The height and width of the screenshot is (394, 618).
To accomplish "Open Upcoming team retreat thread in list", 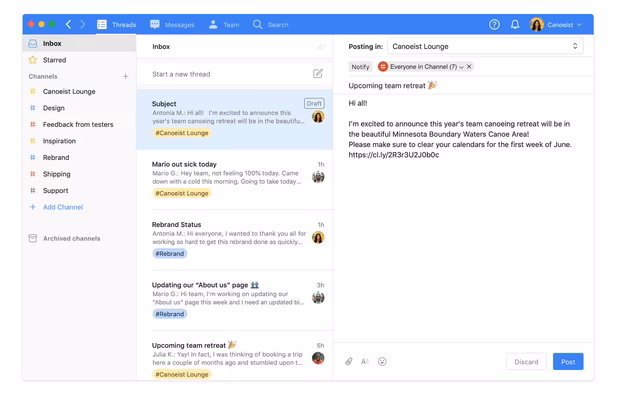I will [x=235, y=356].
